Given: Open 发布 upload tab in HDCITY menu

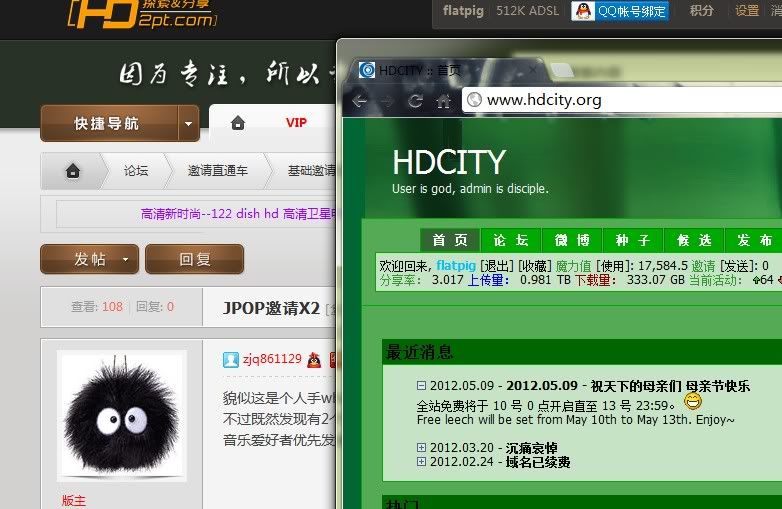Looking at the screenshot, I should 754,240.
